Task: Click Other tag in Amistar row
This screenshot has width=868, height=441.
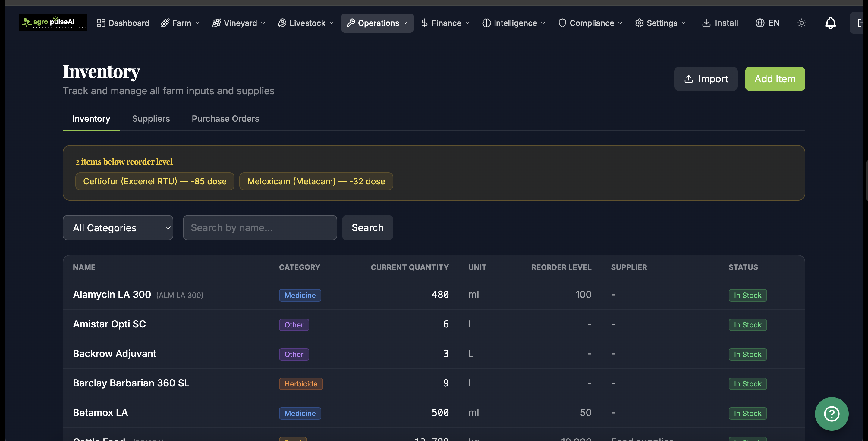Action: [x=294, y=325]
